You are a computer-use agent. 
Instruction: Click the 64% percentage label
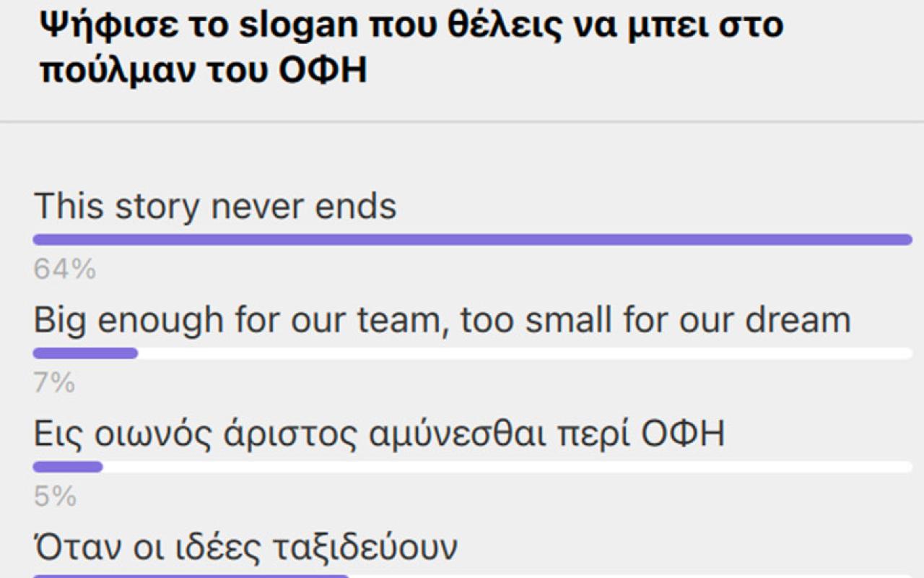point(64,269)
